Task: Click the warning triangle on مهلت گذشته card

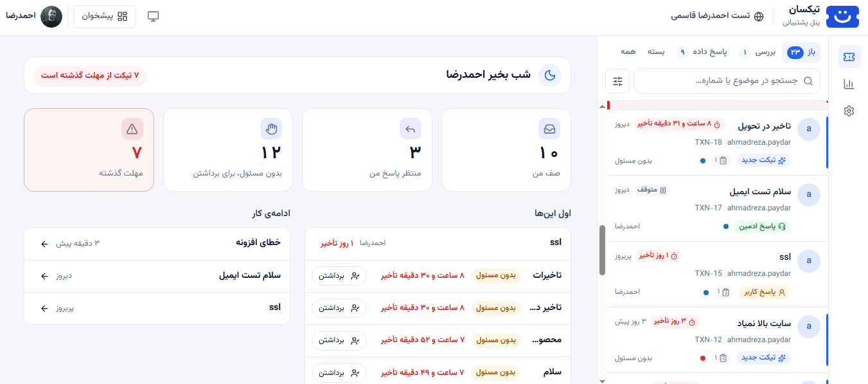Action: coord(132,129)
